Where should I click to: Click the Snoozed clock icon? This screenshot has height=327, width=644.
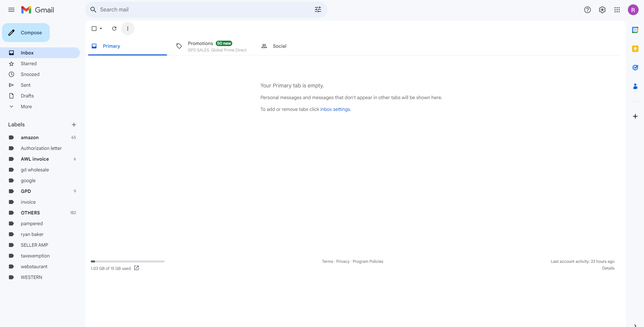11,74
